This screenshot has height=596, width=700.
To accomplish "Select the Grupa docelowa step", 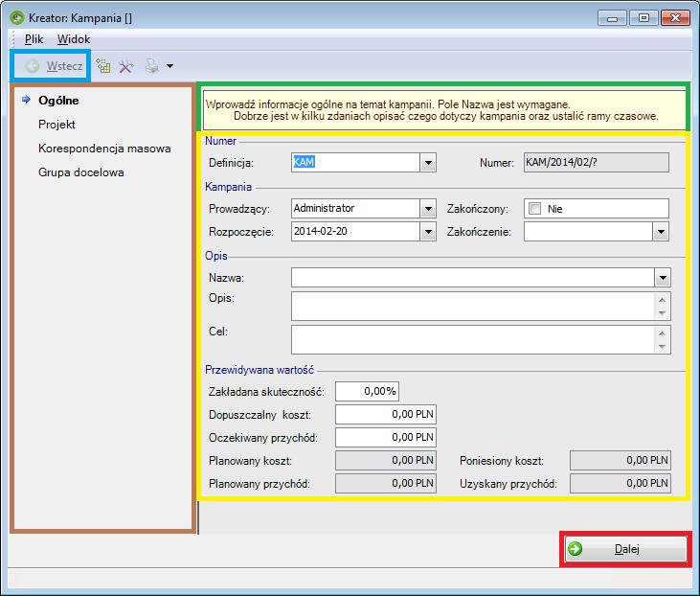I will click(80, 172).
